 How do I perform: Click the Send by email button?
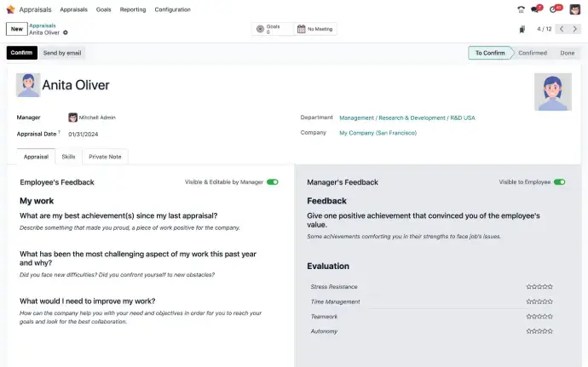click(x=62, y=53)
